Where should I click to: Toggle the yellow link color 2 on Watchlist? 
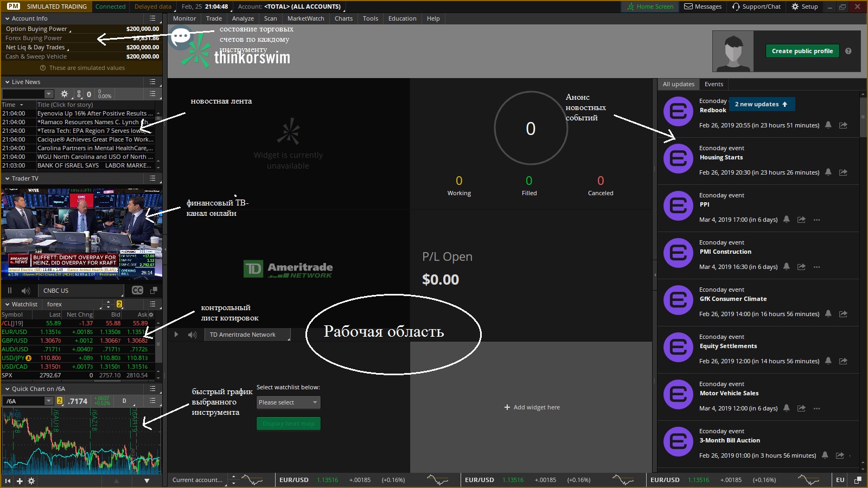(x=119, y=304)
